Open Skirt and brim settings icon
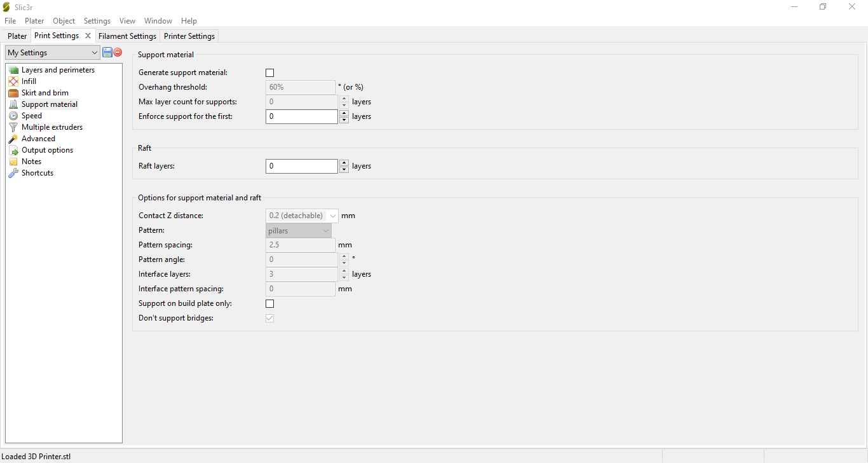The width and height of the screenshot is (868, 463). point(13,93)
